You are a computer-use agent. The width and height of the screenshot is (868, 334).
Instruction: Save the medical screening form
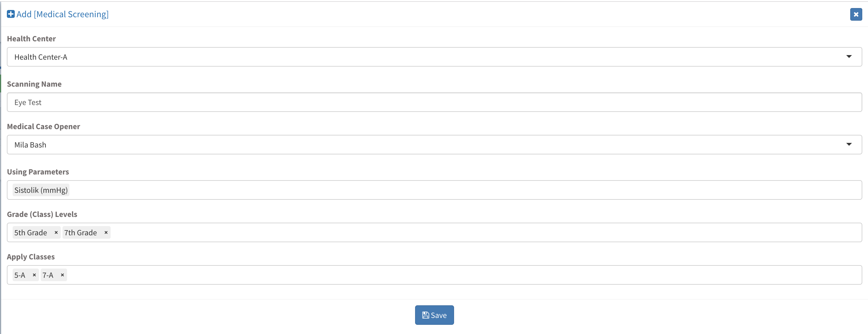(x=434, y=315)
